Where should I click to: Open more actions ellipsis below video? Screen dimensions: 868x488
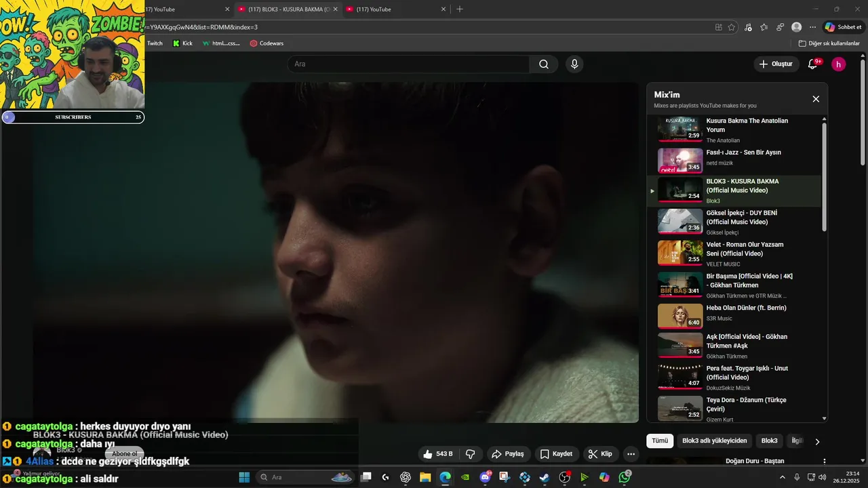[x=631, y=454]
